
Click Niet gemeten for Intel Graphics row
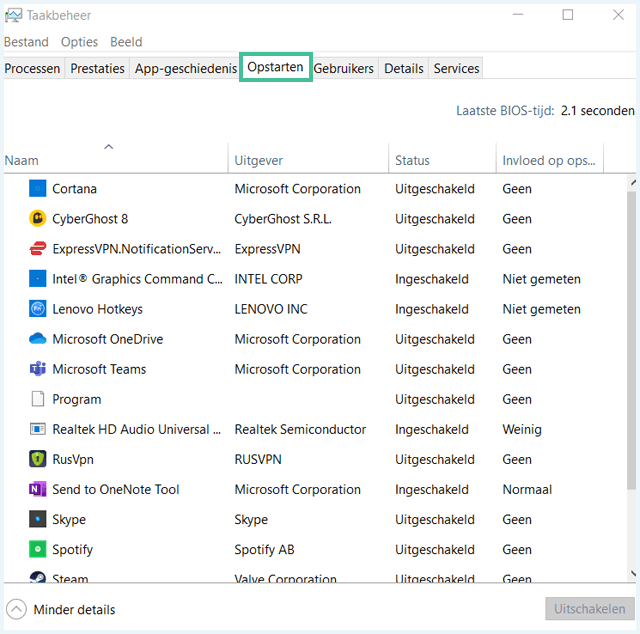tap(541, 279)
